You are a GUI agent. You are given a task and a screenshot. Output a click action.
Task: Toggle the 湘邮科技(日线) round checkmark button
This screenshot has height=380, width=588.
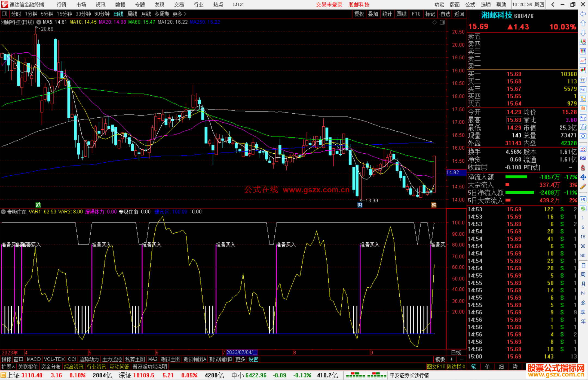point(39,22)
